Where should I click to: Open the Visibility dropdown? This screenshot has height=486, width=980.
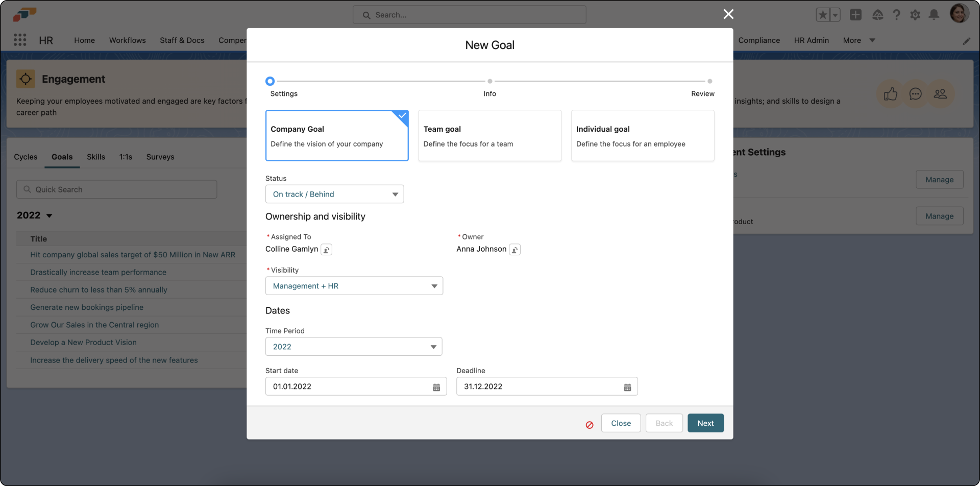(x=354, y=286)
